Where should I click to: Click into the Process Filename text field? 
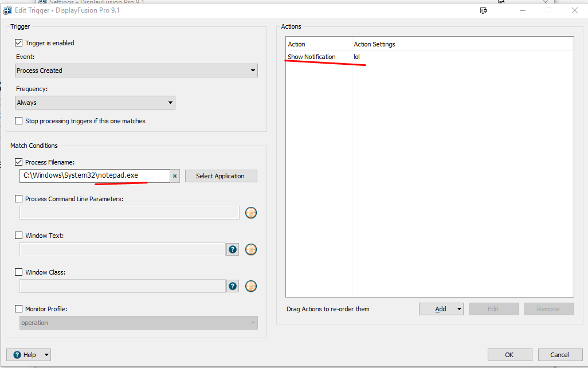coord(95,175)
